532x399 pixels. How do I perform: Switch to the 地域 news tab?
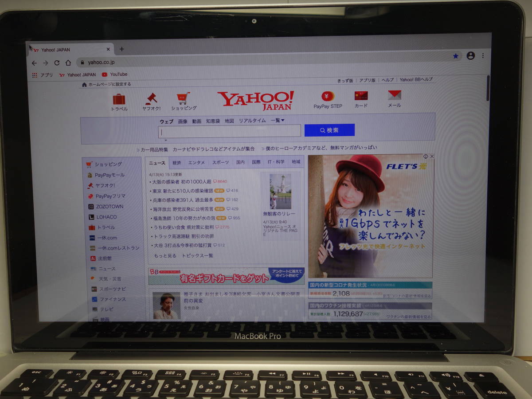click(x=296, y=162)
